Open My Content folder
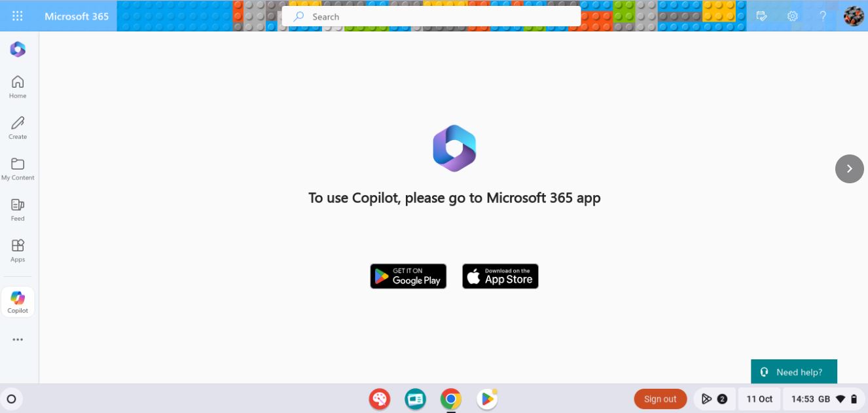Image resolution: width=868 pixels, height=413 pixels. (x=18, y=169)
